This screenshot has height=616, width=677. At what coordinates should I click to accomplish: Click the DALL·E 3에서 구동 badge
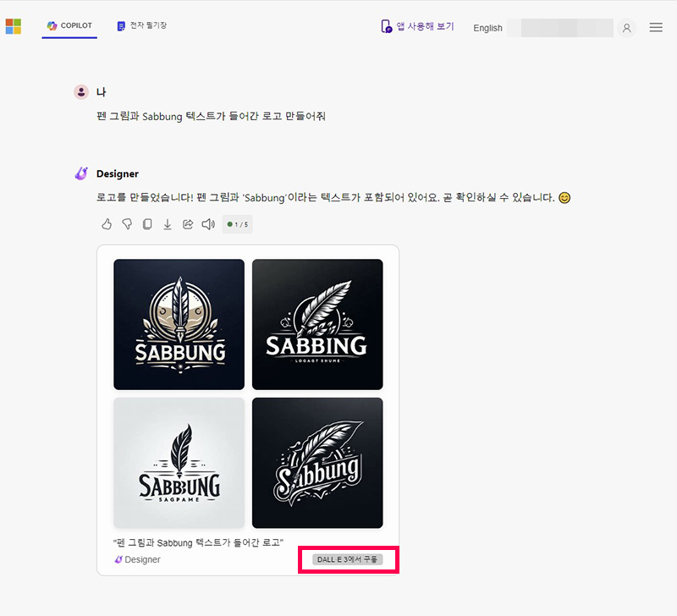click(x=348, y=559)
